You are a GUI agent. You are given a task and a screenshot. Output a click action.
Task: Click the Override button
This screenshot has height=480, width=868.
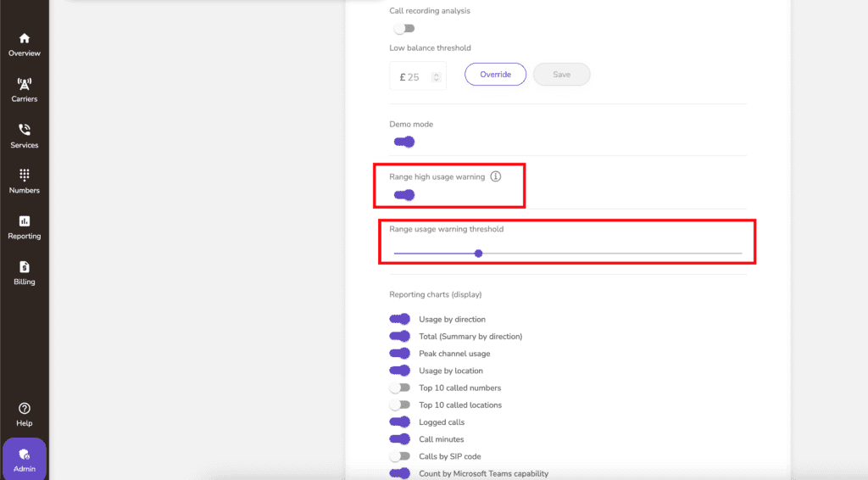tap(495, 74)
